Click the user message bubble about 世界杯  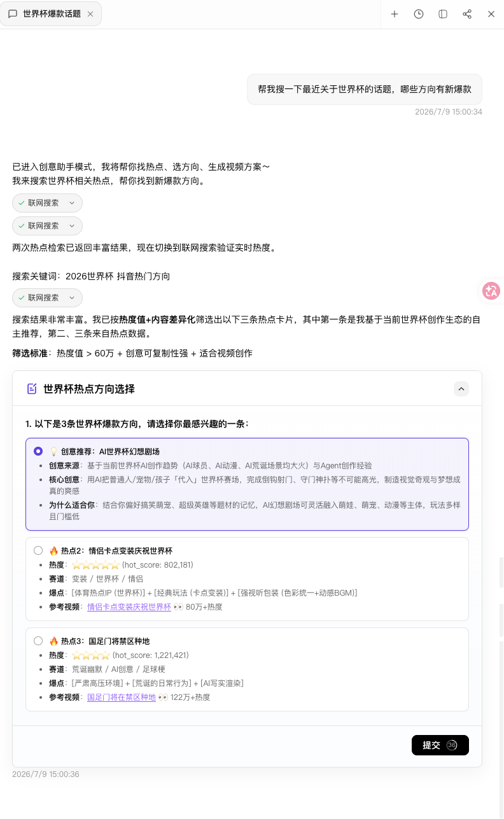[x=365, y=89]
